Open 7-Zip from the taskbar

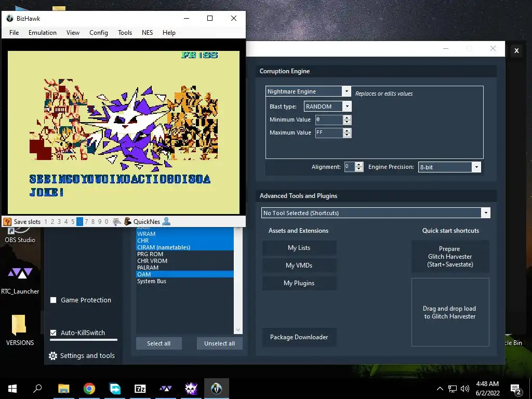click(140, 389)
